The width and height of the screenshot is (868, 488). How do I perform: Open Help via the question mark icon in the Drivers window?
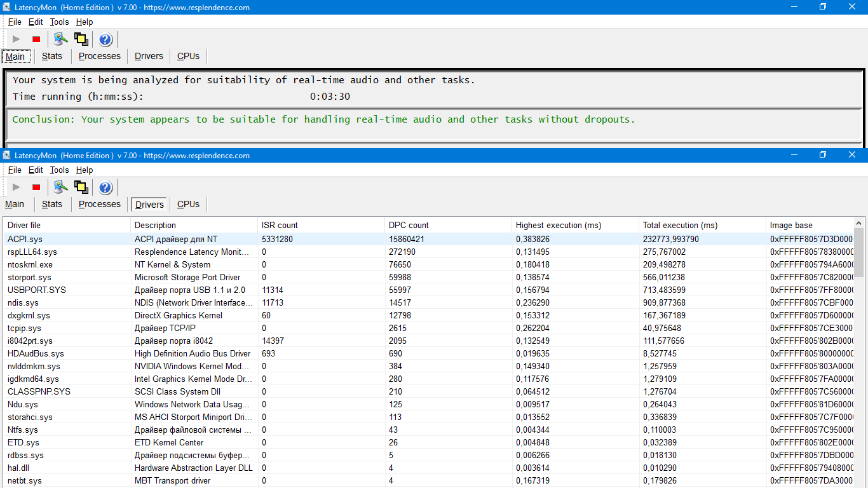pos(105,187)
